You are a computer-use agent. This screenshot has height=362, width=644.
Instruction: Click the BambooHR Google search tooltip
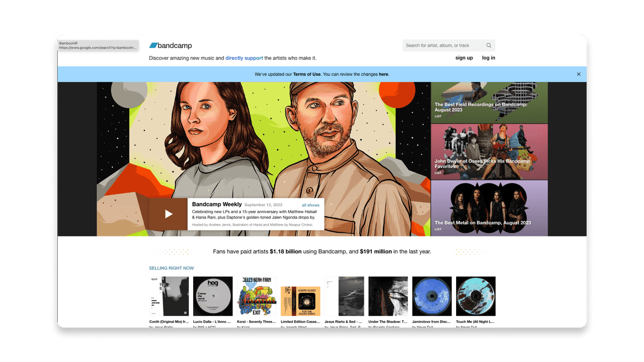coord(98,45)
